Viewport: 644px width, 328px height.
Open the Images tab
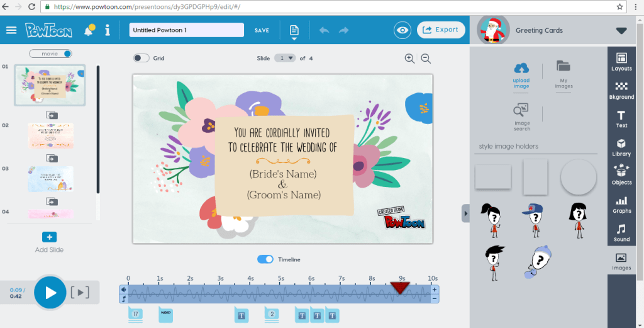[621, 261]
